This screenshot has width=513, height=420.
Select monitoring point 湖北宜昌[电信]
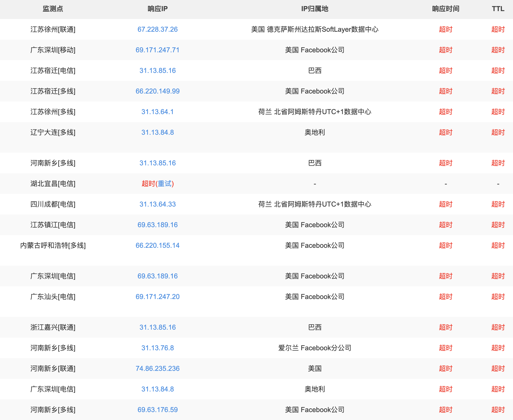point(53,184)
